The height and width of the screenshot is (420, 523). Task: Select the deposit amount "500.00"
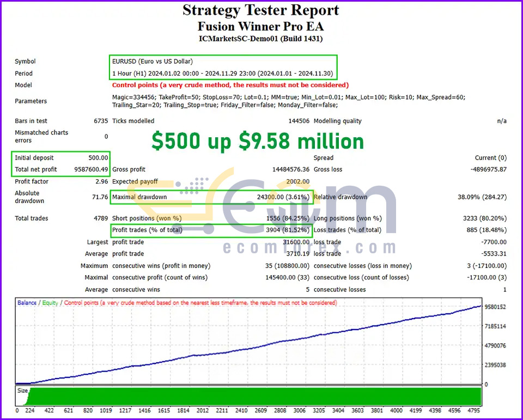pos(99,158)
